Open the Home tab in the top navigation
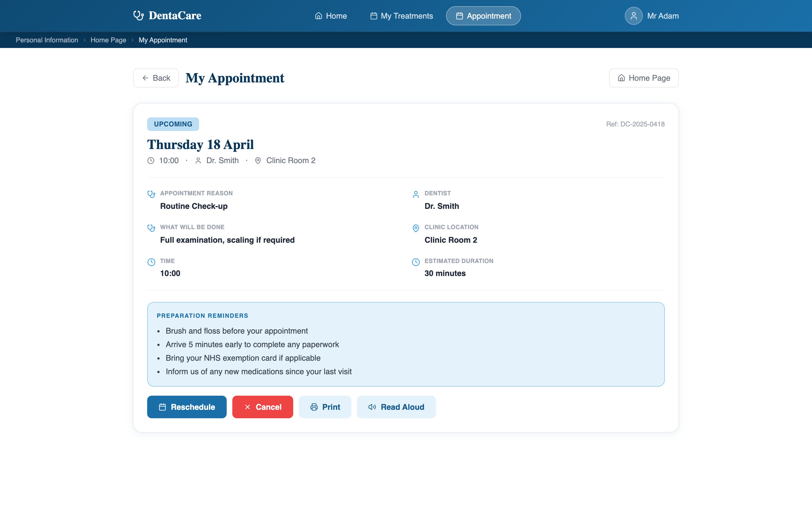This screenshot has height=508, width=812. click(x=331, y=16)
